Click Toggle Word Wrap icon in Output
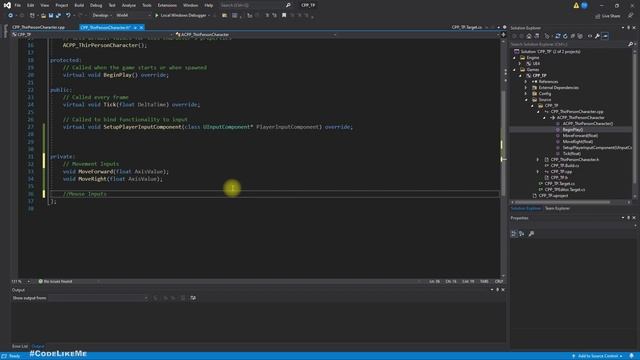Image resolution: width=640 pixels, height=360 pixels. 193,298
